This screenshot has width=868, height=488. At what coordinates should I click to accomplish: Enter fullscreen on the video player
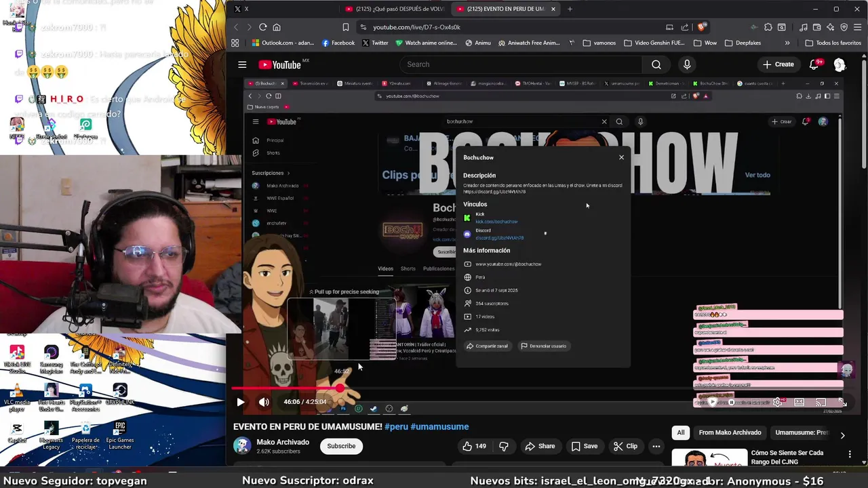click(842, 402)
